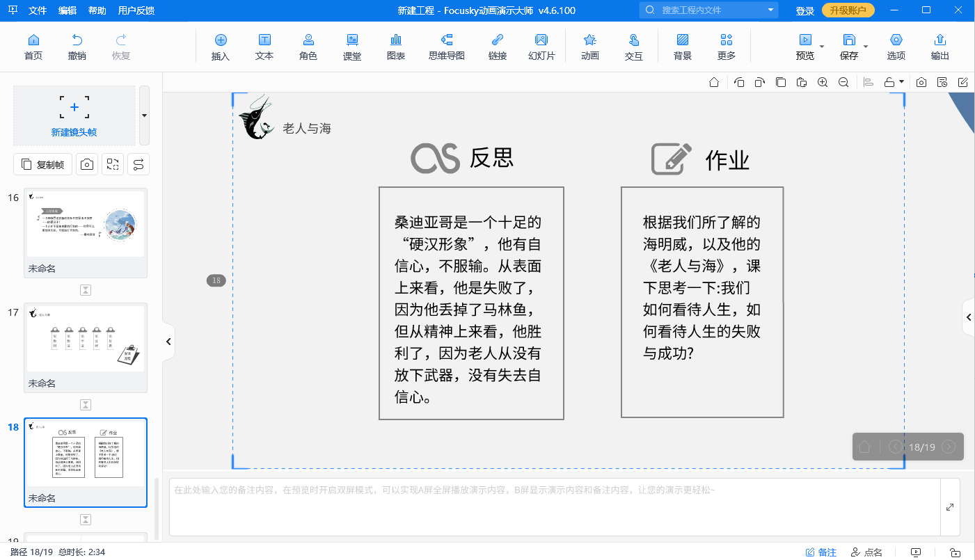
Task: Toggle the lock icon in canvas toolbar
Action: (889, 82)
